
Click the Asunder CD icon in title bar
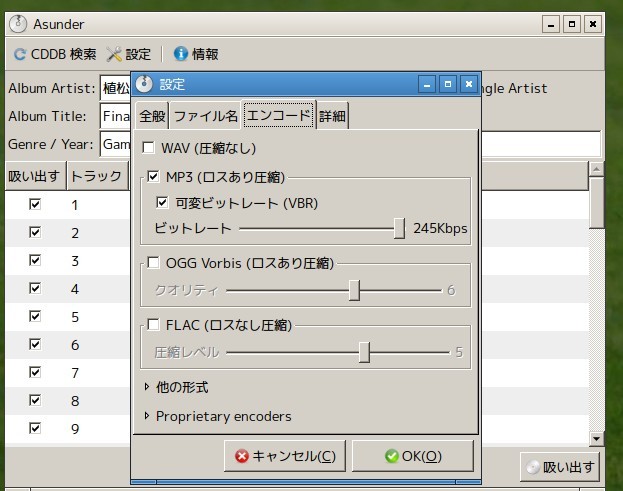[18, 24]
